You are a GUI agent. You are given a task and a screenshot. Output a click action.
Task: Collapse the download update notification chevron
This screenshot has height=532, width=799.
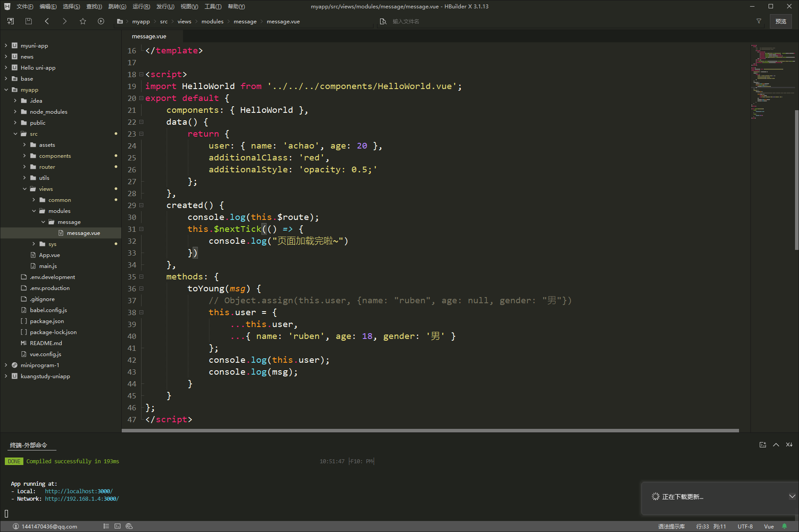[792, 496]
